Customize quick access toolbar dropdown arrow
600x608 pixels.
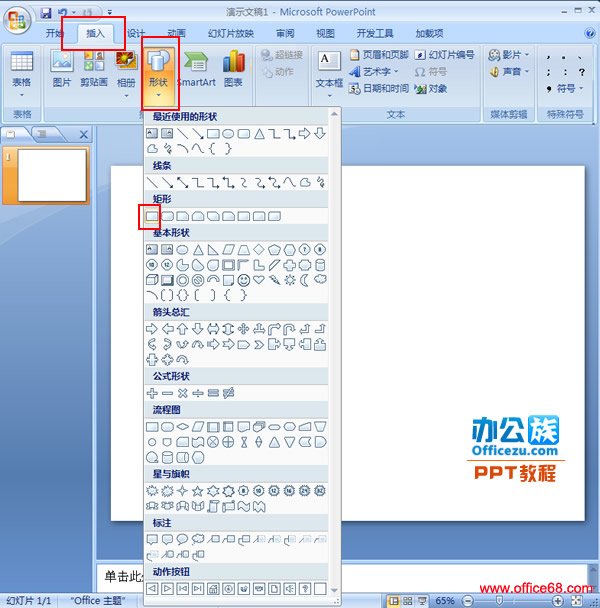(110, 13)
